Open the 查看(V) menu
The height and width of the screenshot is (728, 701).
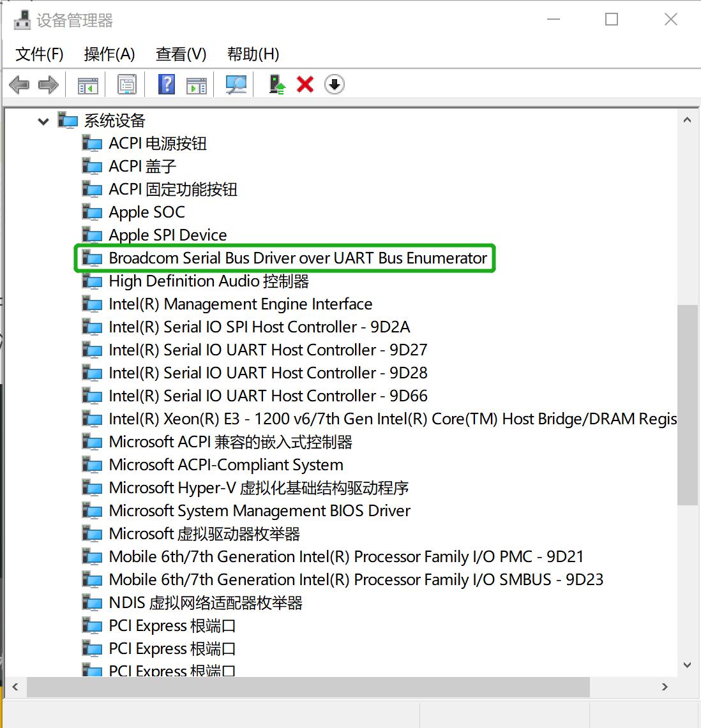click(181, 54)
